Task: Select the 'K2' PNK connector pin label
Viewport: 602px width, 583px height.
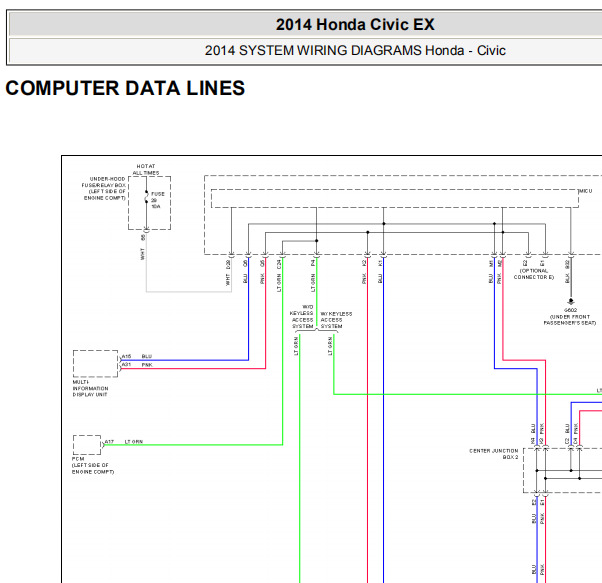Action: (x=364, y=263)
